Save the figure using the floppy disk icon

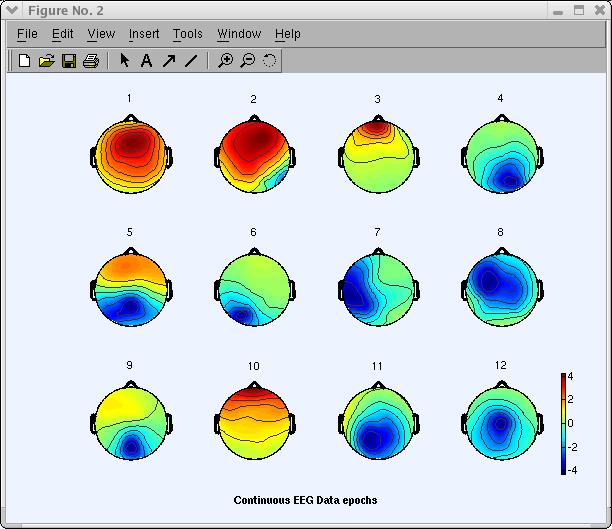click(69, 61)
